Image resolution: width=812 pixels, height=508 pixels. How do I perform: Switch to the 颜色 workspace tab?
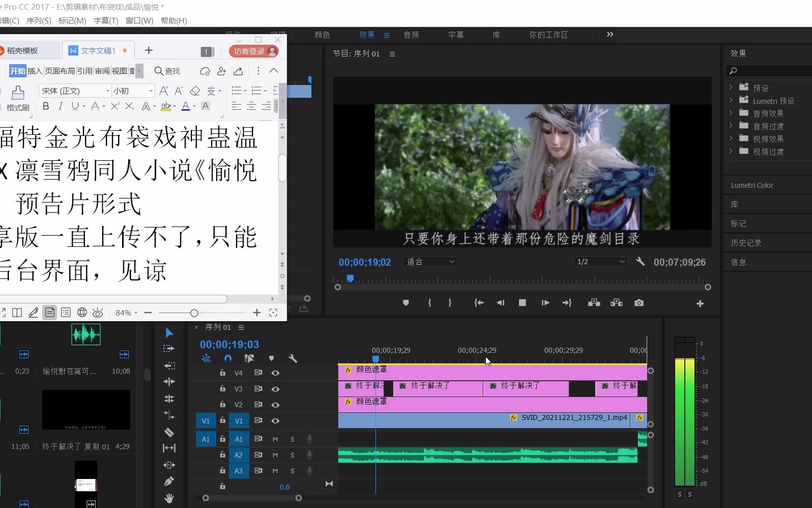click(323, 35)
